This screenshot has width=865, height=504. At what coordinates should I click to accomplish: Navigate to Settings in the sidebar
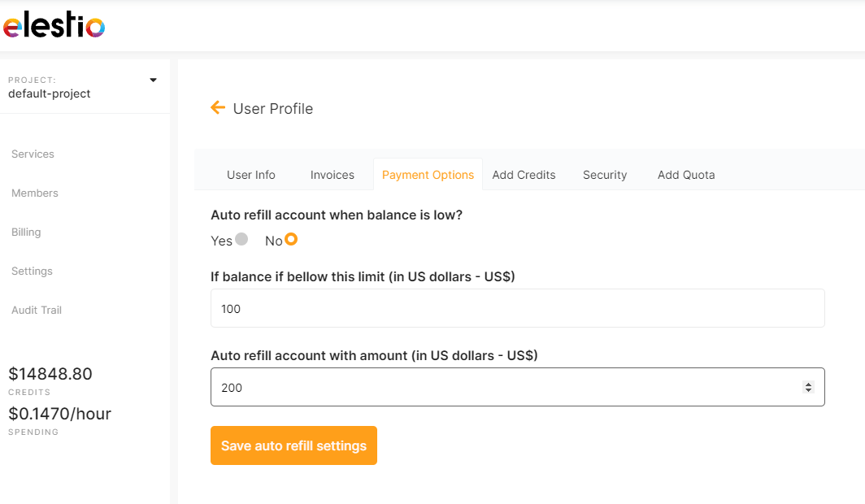pos(32,272)
